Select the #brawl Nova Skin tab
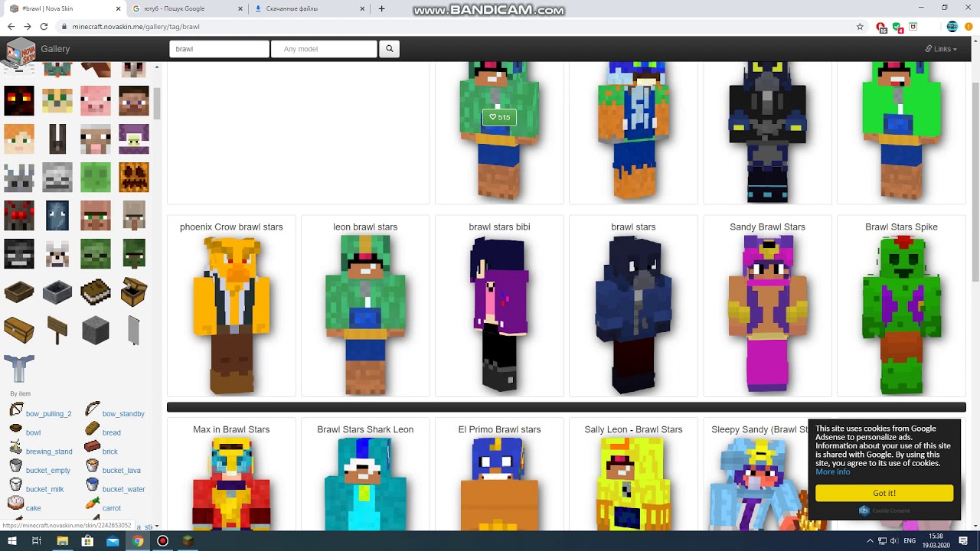Viewport: 980px width, 551px height. (x=64, y=8)
